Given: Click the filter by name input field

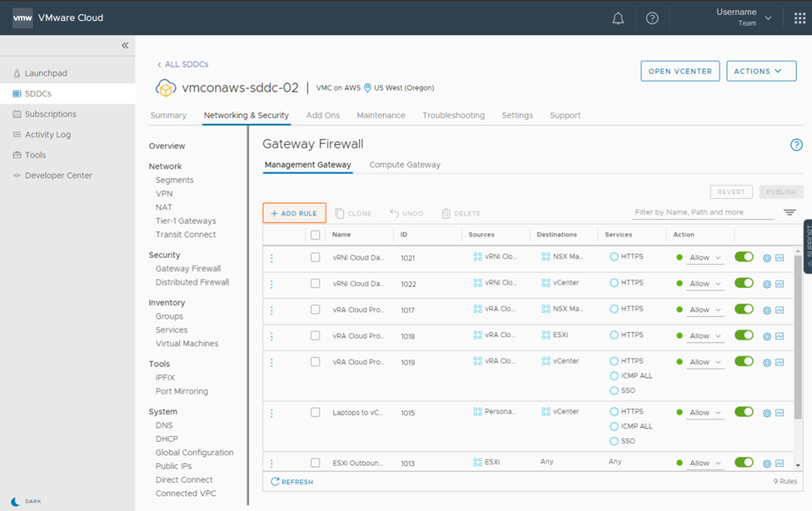Looking at the screenshot, I should click(x=701, y=212).
